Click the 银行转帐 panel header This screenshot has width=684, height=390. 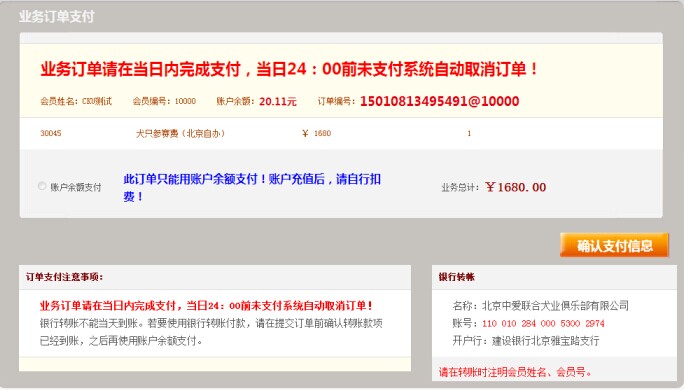tap(457, 277)
